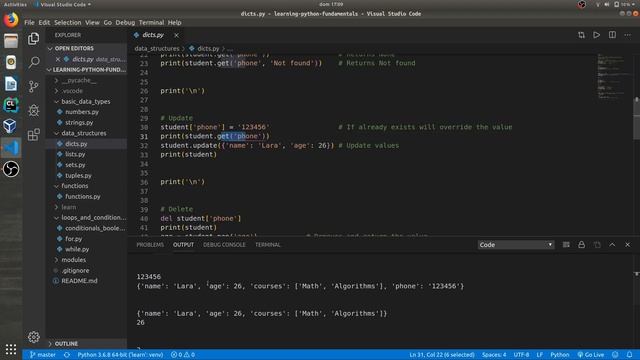
Task: Open VirtualBox from the dock
Action: point(11,126)
